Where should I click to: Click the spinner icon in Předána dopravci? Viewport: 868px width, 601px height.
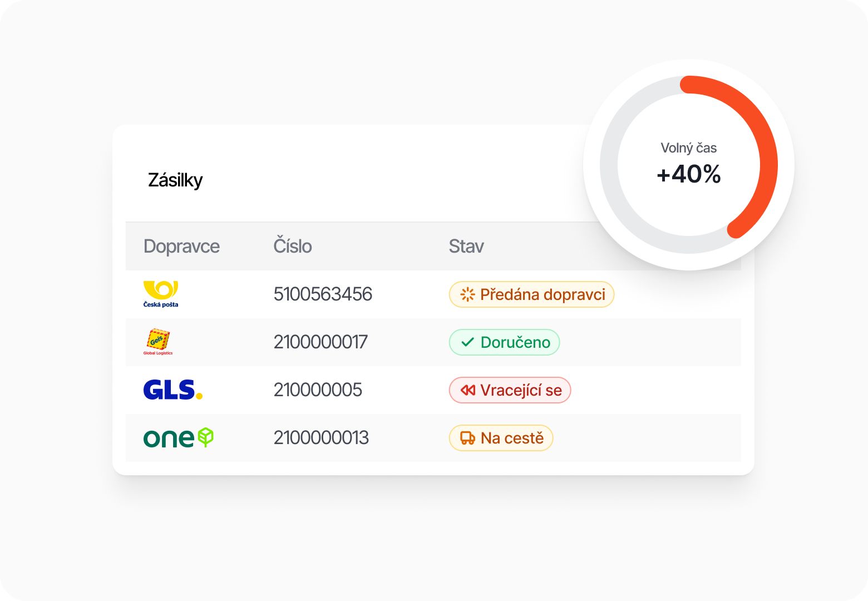(467, 294)
